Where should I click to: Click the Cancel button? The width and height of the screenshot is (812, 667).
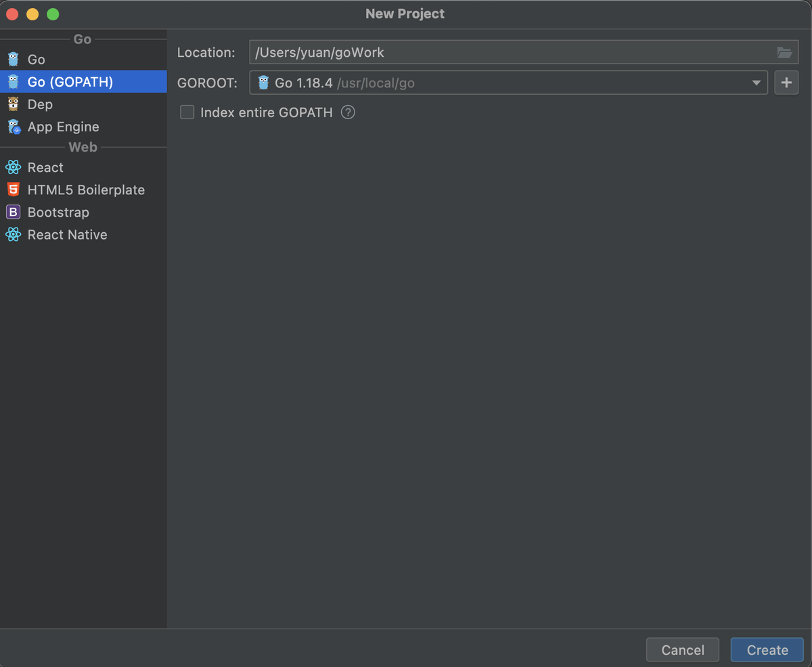[683, 650]
